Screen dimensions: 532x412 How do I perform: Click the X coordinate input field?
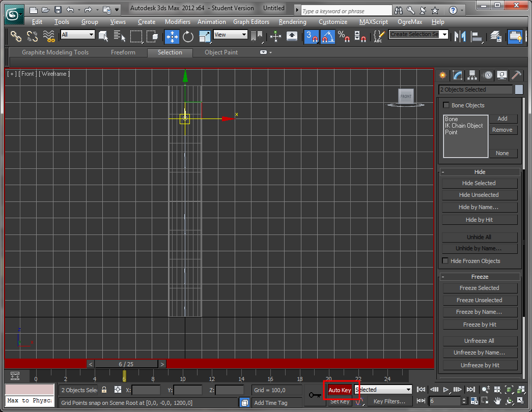click(x=146, y=390)
